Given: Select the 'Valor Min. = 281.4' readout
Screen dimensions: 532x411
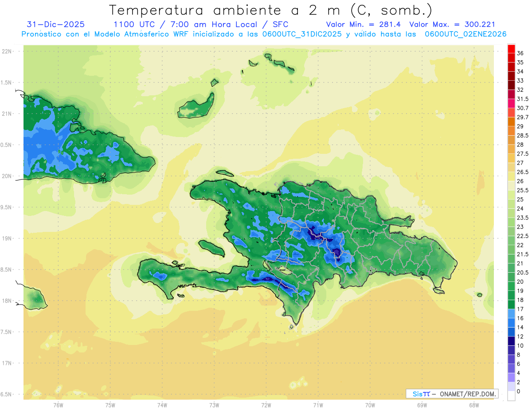Looking at the screenshot, I should point(363,24).
